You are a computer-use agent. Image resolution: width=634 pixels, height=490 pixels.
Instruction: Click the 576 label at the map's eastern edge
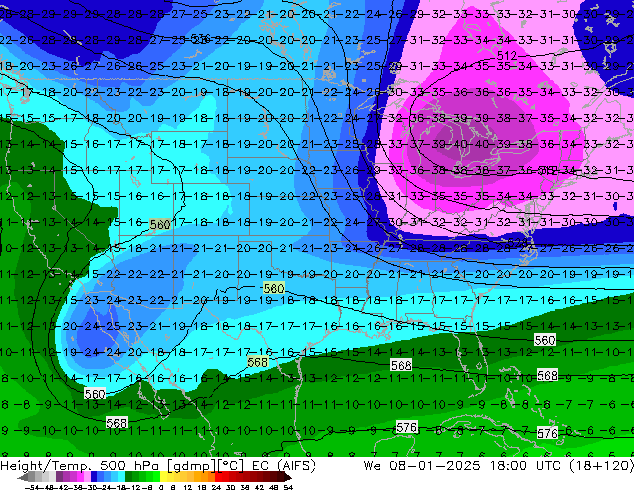pyautogui.click(x=547, y=433)
